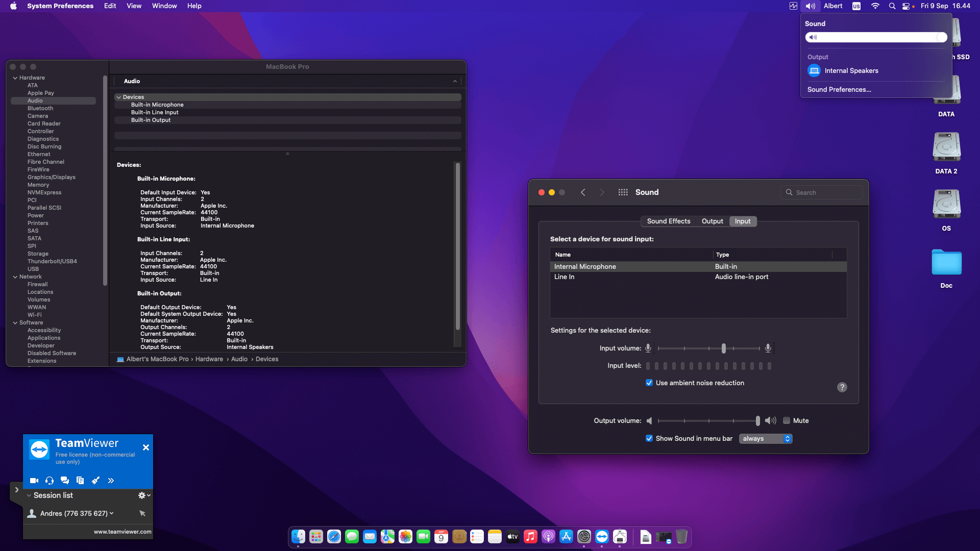
Task: Open TeamViewer voice over IP icon
Action: pos(49,480)
